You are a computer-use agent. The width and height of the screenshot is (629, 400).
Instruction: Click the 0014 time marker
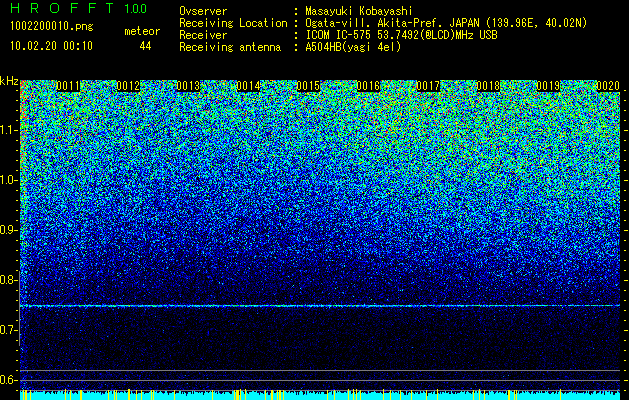click(248, 86)
